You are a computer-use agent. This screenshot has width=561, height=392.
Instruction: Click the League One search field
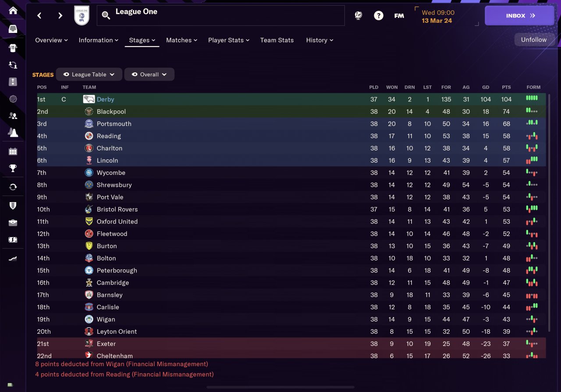coord(221,16)
